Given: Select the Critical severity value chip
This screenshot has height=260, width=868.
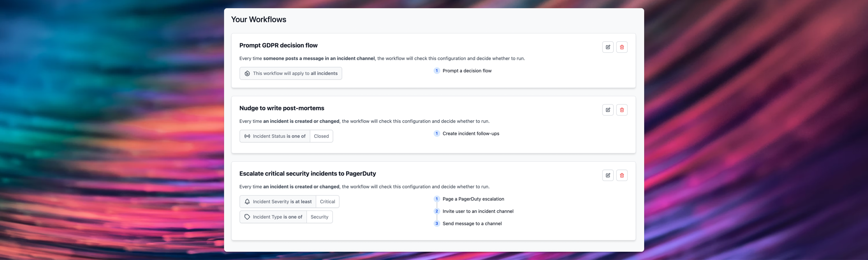Looking at the screenshot, I should pos(327,202).
